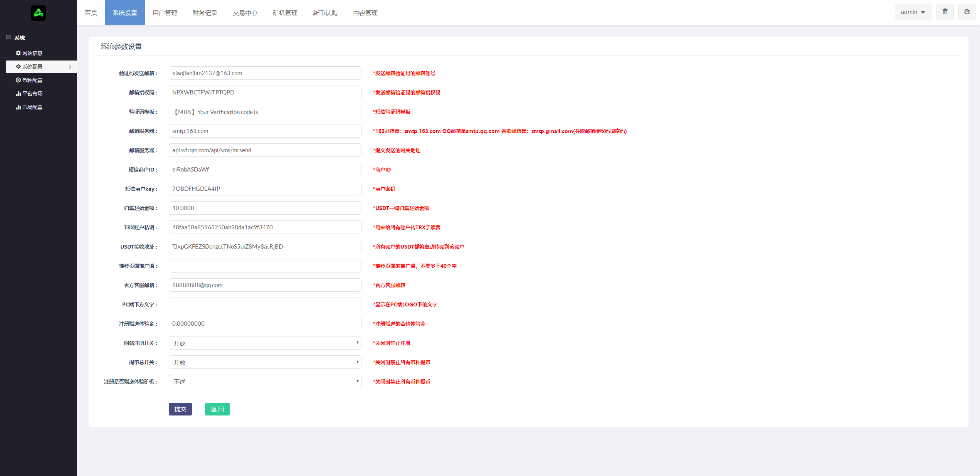This screenshot has height=476, width=980.
Task: Click 提交 button to save settings
Action: pos(181,409)
